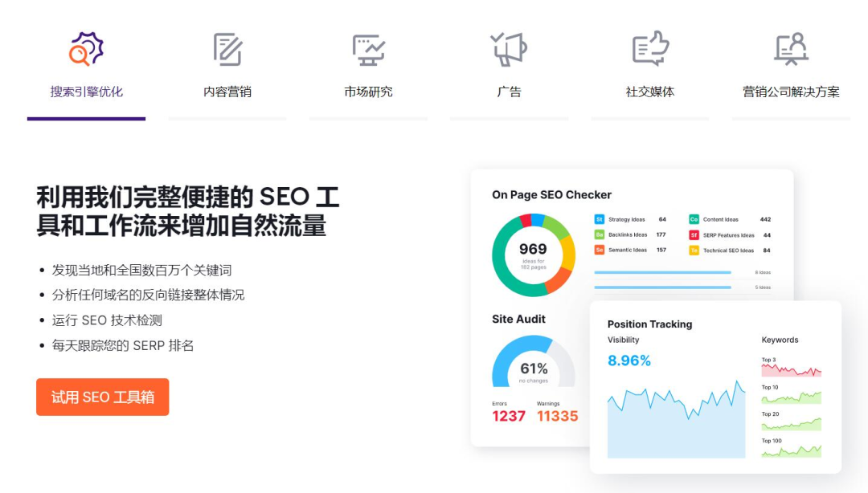
Task: Switch to the 内容营销 tab
Action: [x=227, y=92]
